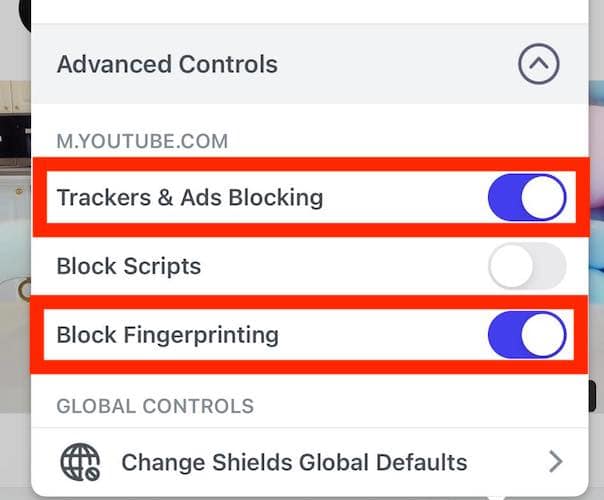Open Change Shields Global Defaults text link
The height and width of the screenshot is (500, 604).
(x=294, y=463)
